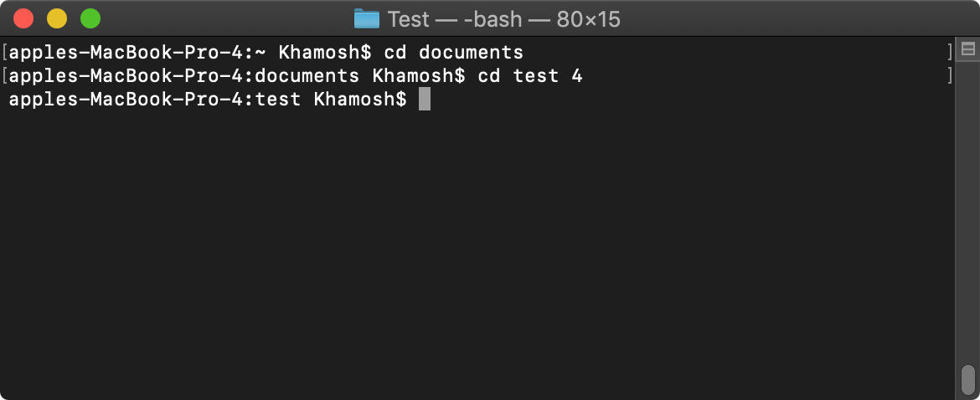
Task: Click the left bracket mark beside the second command line
Action: (x=4, y=76)
